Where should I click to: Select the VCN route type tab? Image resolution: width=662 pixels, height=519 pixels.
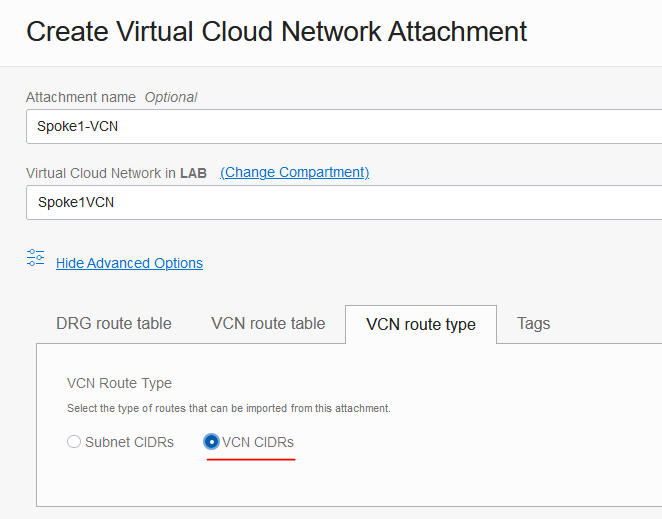pyautogui.click(x=421, y=324)
